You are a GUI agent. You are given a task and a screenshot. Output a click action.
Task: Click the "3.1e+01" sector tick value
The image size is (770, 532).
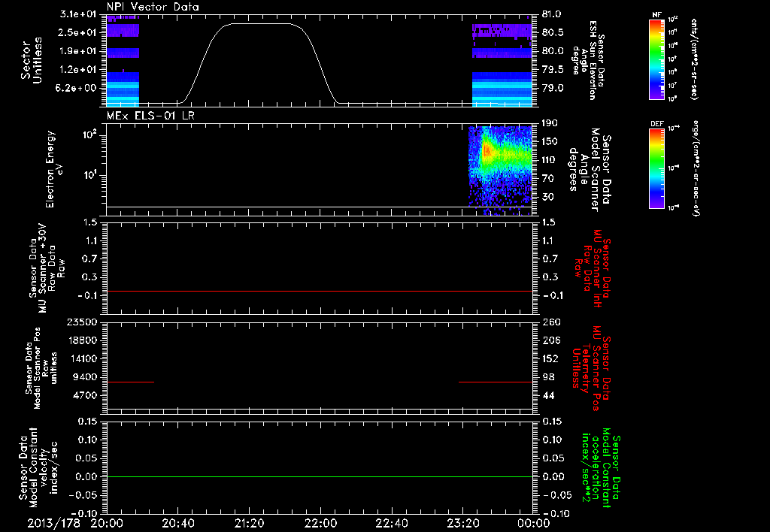(77, 14)
